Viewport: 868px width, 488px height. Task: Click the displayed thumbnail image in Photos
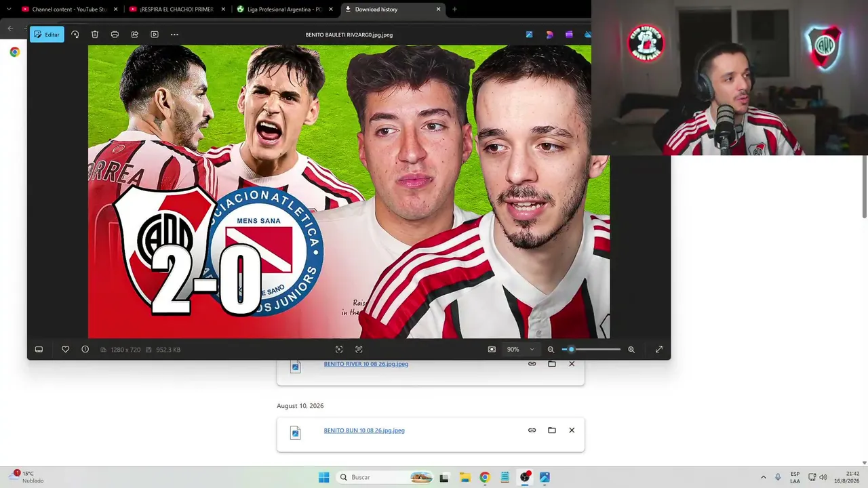coord(349,192)
